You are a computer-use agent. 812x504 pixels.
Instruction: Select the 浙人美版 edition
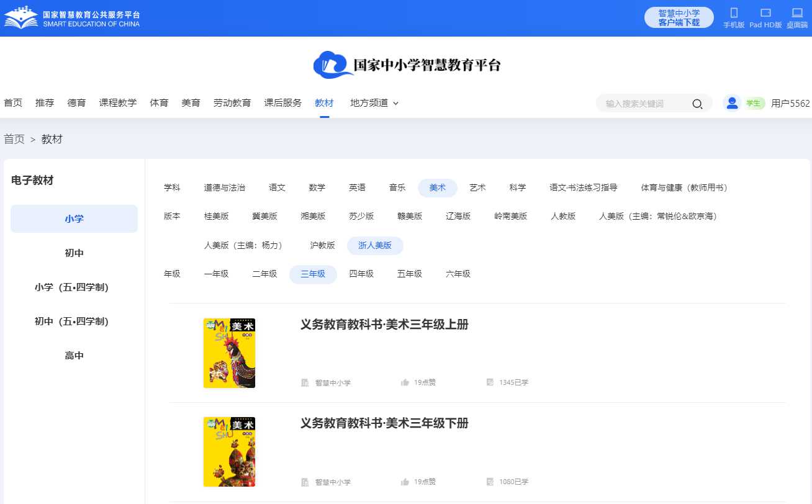(x=375, y=245)
